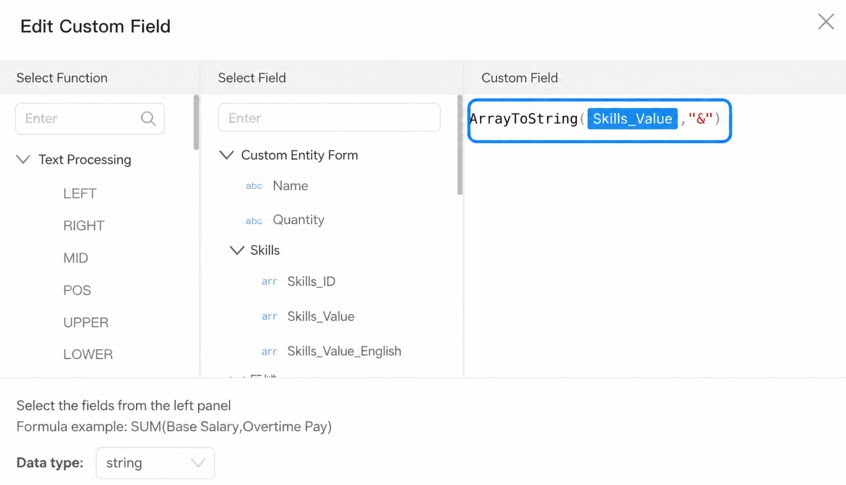The image size is (846, 485).
Task: Open the Data type string dropdown
Action: 155,463
